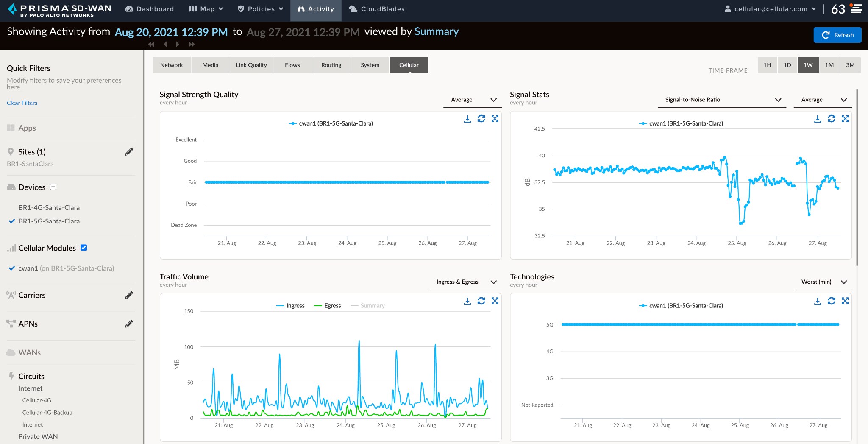Switch to the Link Quality tab
The width and height of the screenshot is (868, 444).
click(x=251, y=65)
